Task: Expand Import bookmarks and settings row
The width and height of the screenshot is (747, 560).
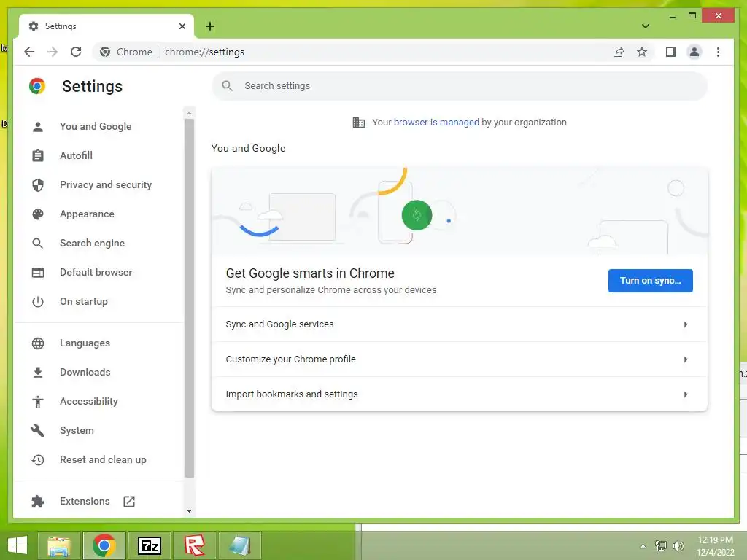Action: click(460, 394)
